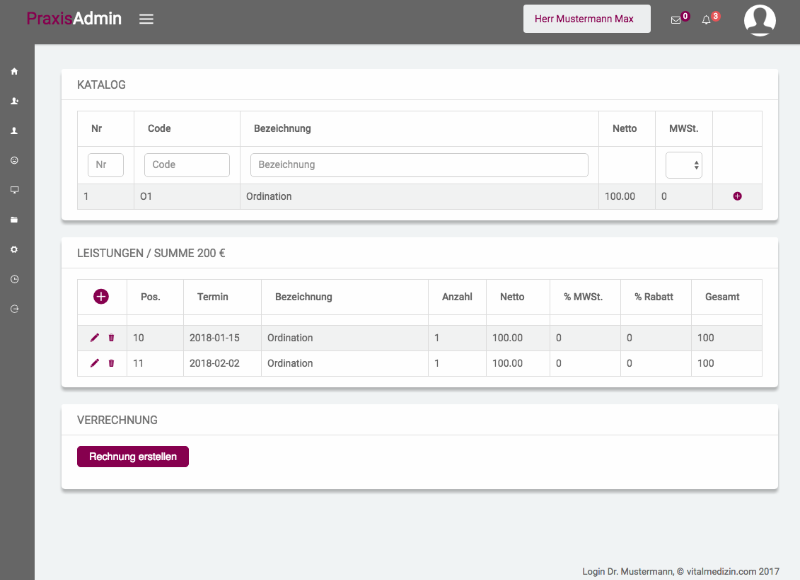The width and height of the screenshot is (800, 580).
Task: Open the hamburger menu toggle
Action: [x=146, y=19]
